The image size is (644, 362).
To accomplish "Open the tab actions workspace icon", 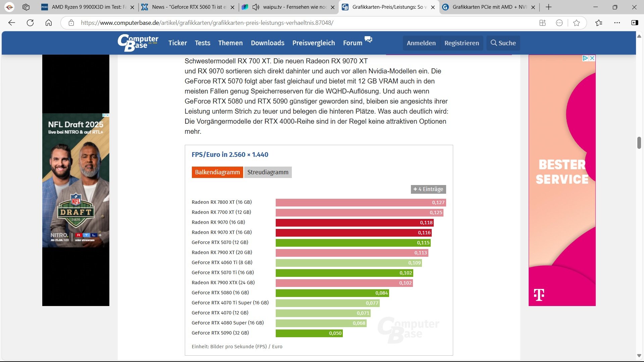I will coord(26,7).
